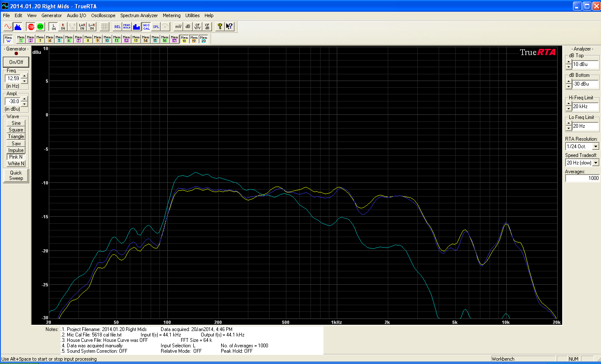
Task: Raise the dB Top value
Action: (568, 62)
